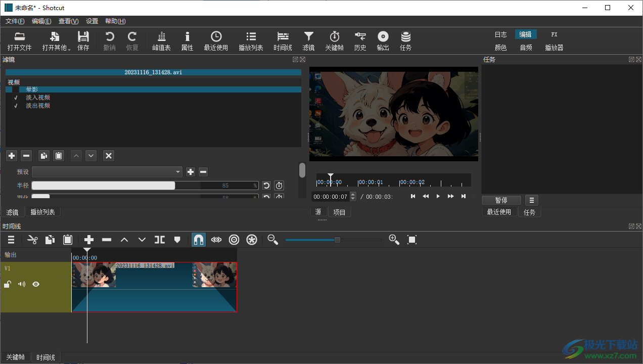Enable the 晕影 filter checkbox
The width and height of the screenshot is (643, 364).
(16, 89)
